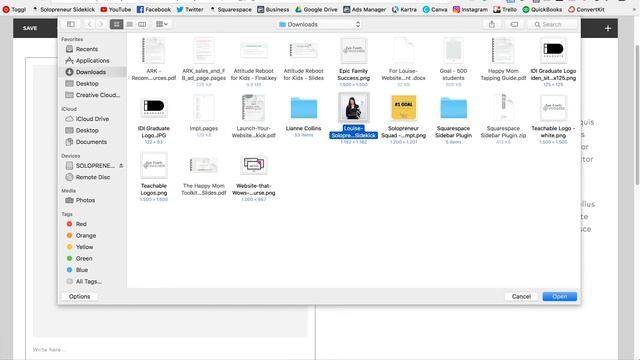Image resolution: width=640 pixels, height=360 pixels.
Task: Open Trello bookmark
Action: coord(505,9)
